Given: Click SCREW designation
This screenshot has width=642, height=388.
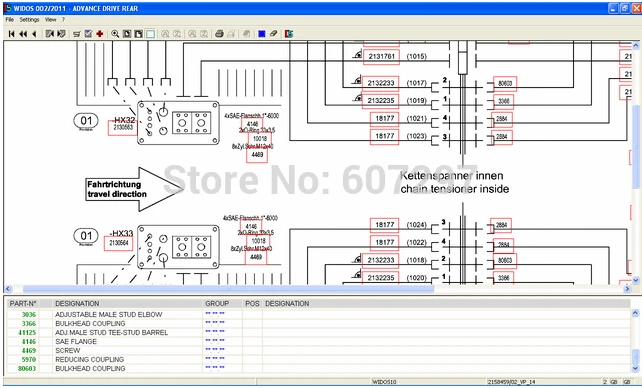Looking at the screenshot, I should point(68,350).
